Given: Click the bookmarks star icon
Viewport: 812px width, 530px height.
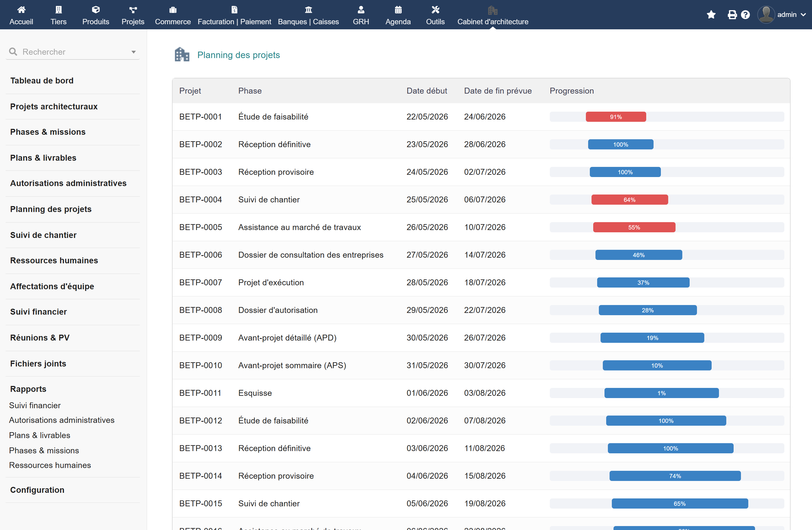Looking at the screenshot, I should 711,15.
